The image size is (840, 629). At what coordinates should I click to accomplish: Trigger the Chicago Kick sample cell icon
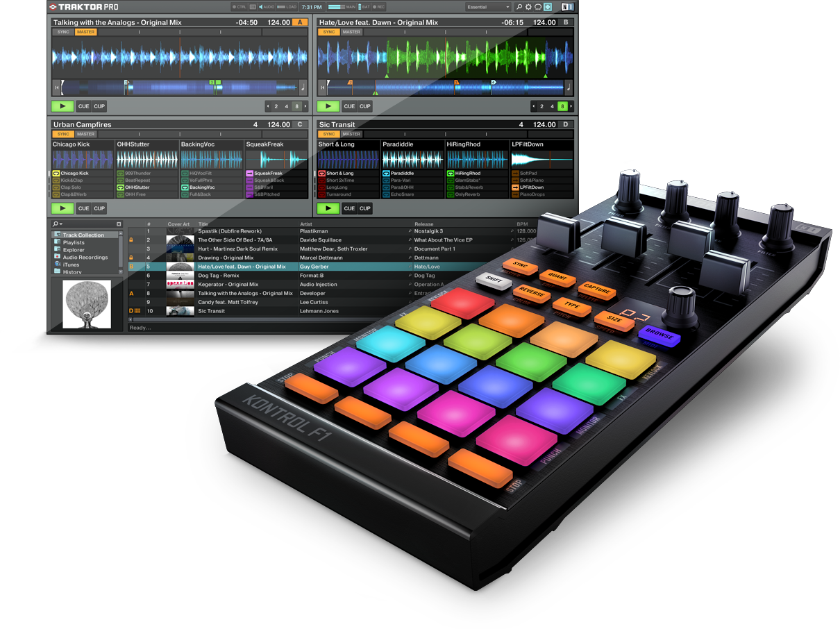pos(56,174)
